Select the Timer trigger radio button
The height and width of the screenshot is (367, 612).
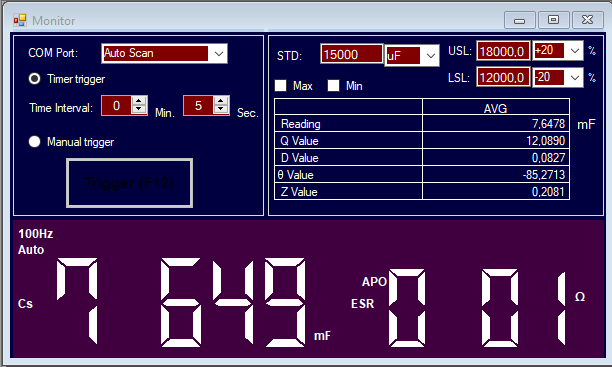point(34,79)
